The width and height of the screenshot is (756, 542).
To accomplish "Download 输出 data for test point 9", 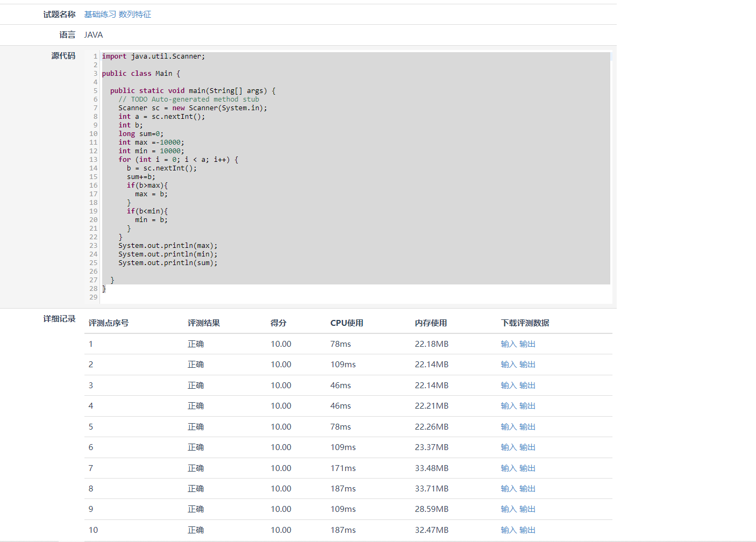I will (527, 509).
